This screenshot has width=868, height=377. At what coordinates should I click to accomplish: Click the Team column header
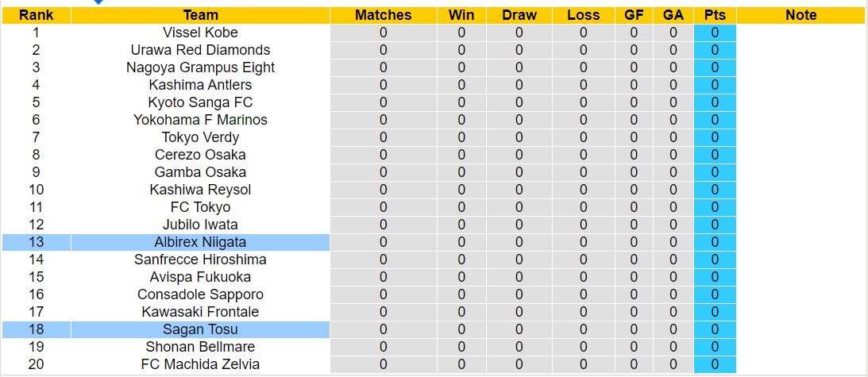(x=200, y=15)
